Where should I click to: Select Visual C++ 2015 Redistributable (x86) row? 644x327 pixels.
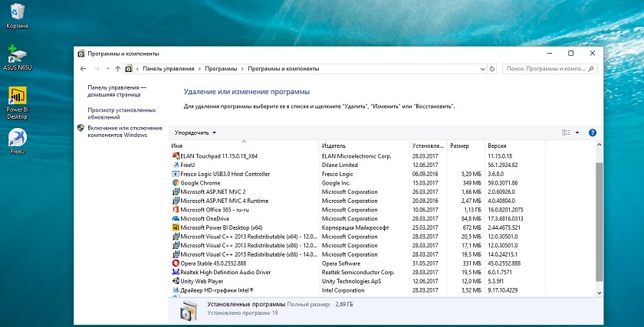(x=357, y=254)
